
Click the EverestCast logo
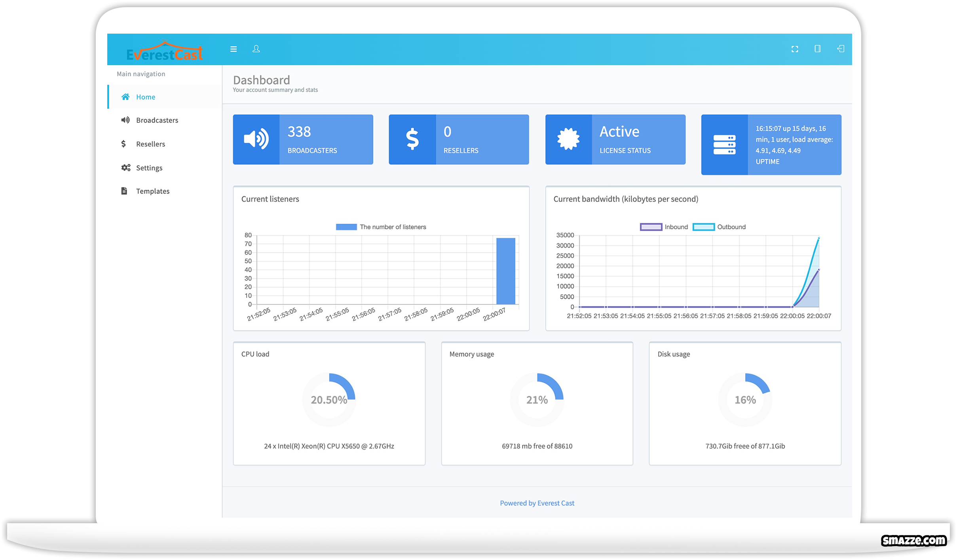[x=164, y=52]
